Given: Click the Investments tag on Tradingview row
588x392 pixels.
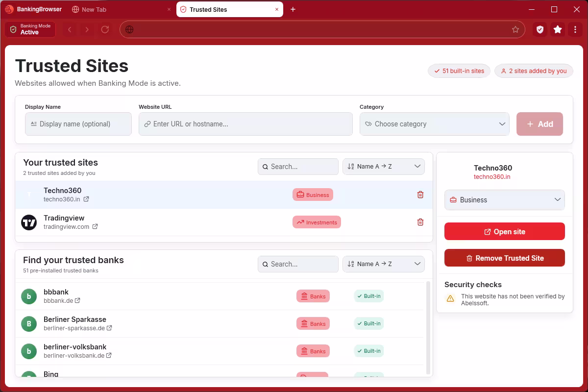Looking at the screenshot, I should pos(317,222).
